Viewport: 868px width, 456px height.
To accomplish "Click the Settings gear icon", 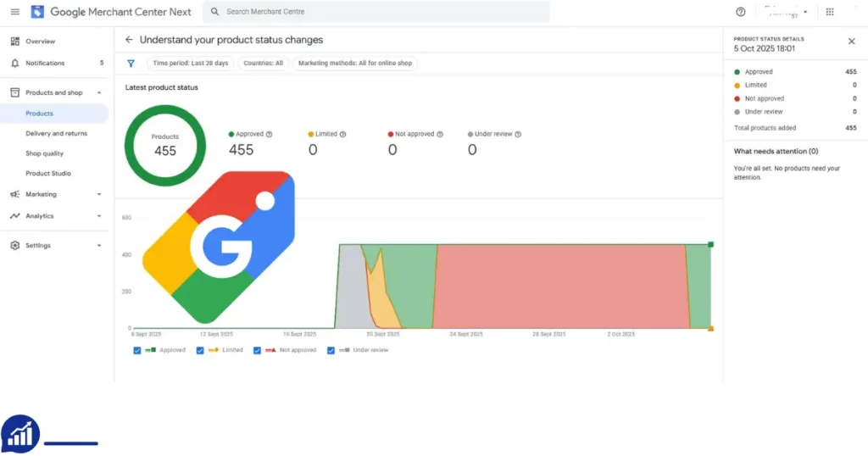I will (x=15, y=245).
